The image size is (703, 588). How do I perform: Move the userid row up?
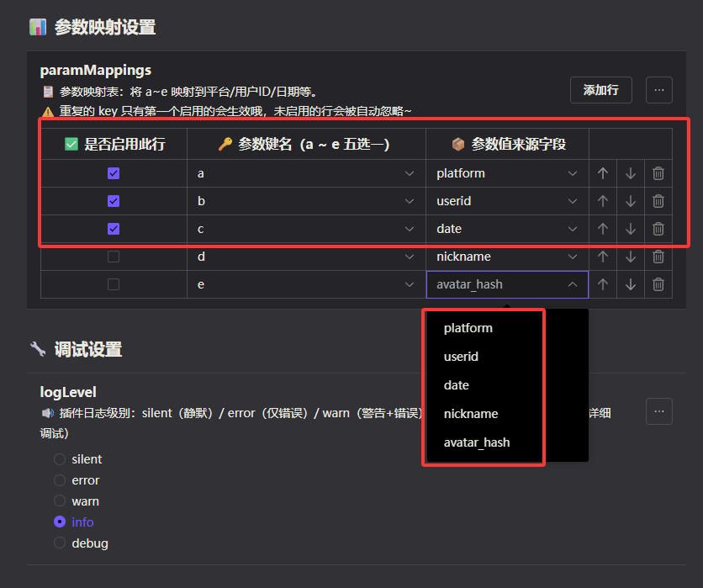602,201
